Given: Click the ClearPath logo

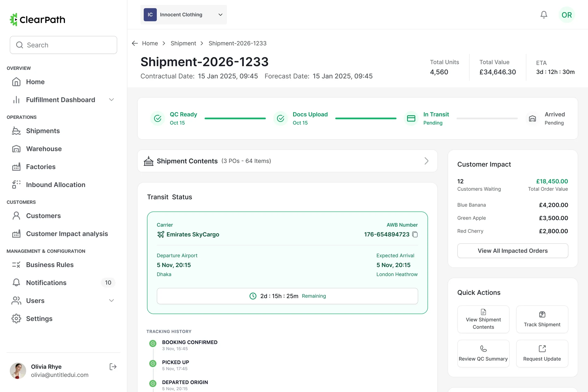Looking at the screenshot, I should pyautogui.click(x=37, y=20).
